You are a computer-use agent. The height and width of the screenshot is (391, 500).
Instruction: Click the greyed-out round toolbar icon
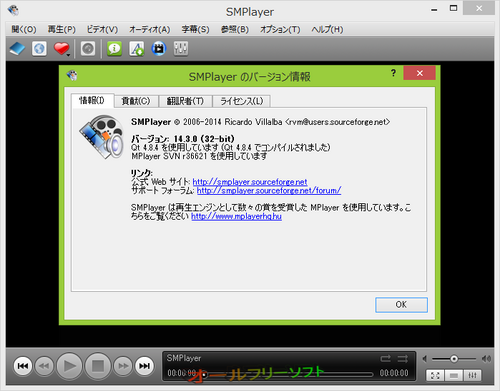88,49
